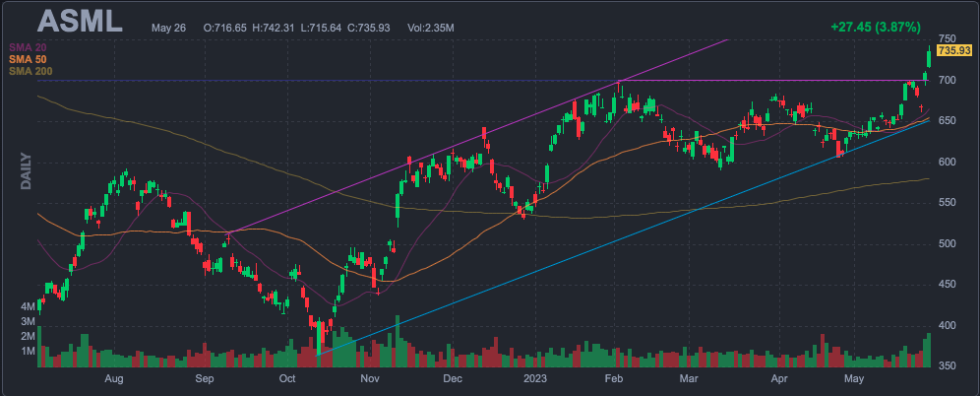Click the Oct month label on time axis
Screen dimensions: 980x396
pyautogui.click(x=287, y=378)
